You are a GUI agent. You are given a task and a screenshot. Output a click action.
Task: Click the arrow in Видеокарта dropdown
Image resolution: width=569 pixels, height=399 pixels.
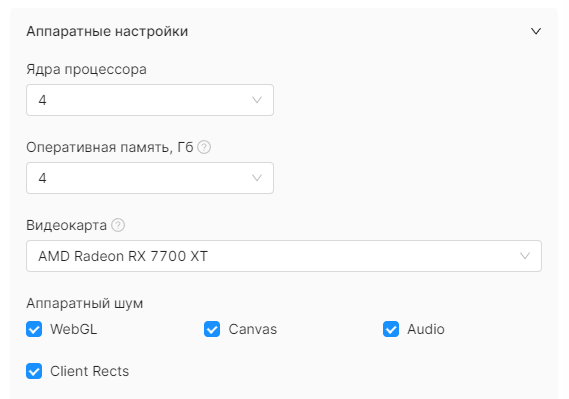click(x=525, y=256)
